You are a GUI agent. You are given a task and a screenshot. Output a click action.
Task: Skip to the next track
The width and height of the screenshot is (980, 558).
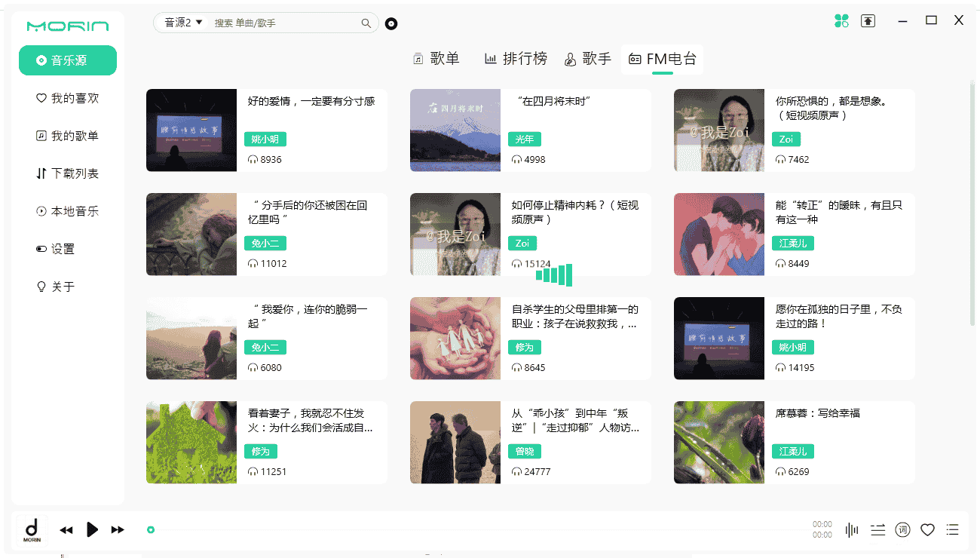coord(118,530)
